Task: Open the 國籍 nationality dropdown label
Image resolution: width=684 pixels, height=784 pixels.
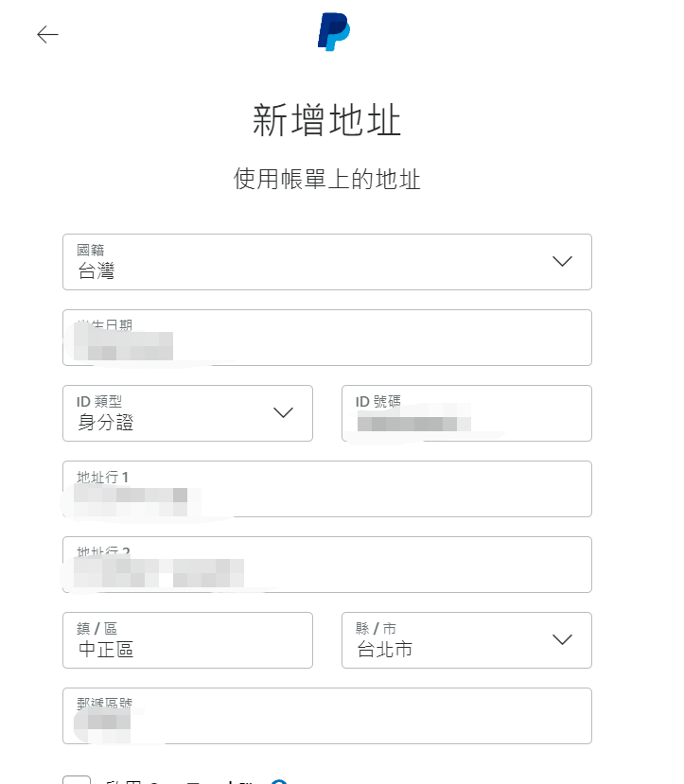Action: (91, 251)
